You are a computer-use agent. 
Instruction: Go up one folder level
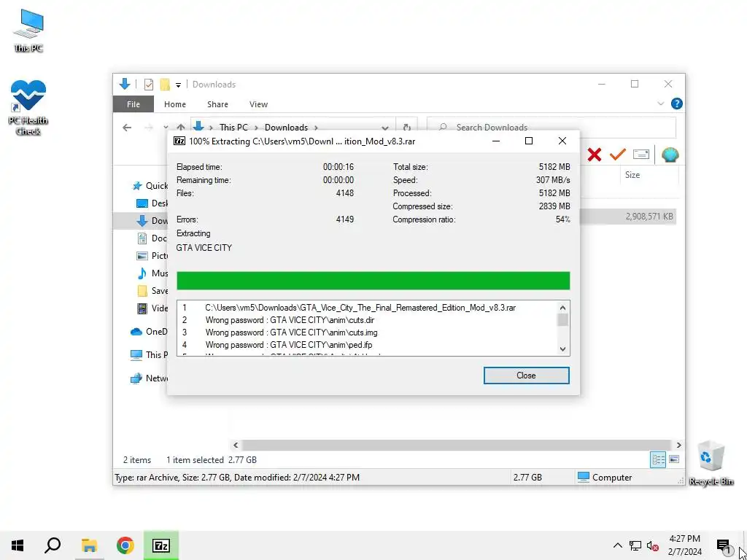pyautogui.click(x=181, y=127)
